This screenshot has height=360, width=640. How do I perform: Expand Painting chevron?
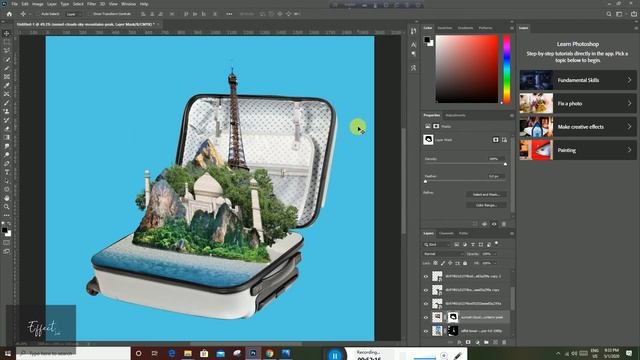(629, 150)
